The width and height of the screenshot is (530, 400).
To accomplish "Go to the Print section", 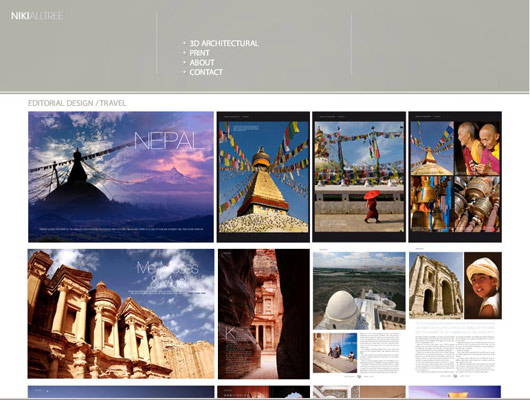I will pyautogui.click(x=199, y=53).
